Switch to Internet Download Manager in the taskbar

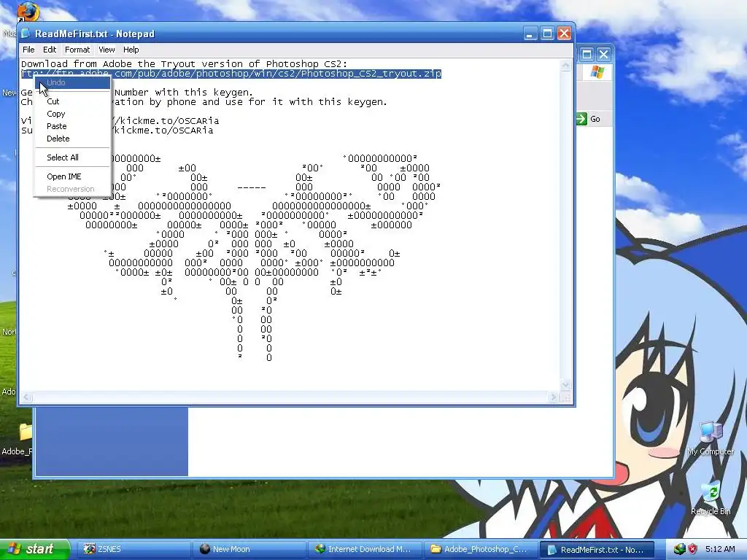(x=365, y=549)
